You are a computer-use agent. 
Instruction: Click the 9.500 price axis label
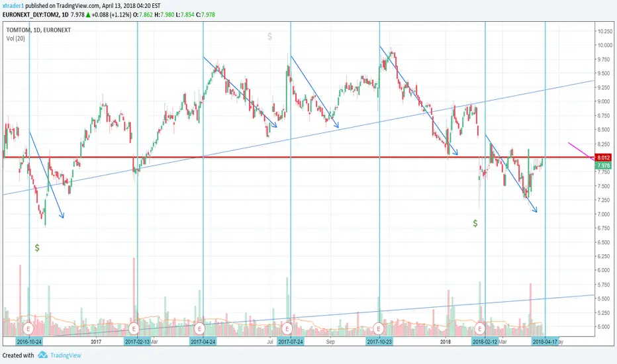pyautogui.click(x=605, y=73)
